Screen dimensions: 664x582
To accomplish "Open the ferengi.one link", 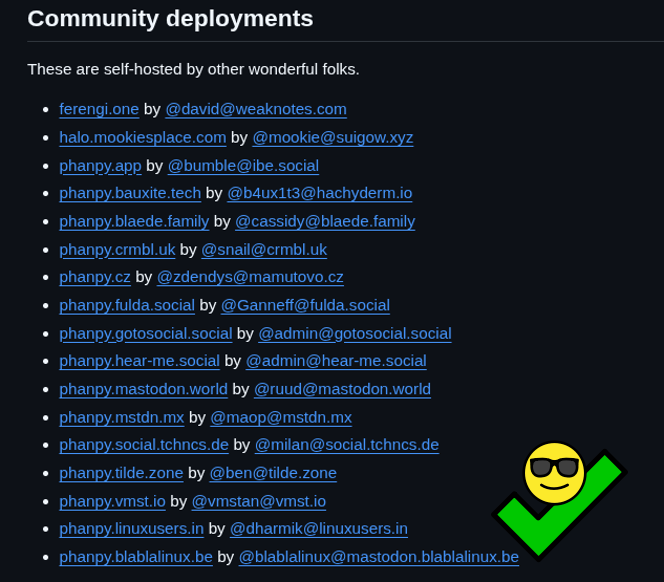I will tap(99, 109).
